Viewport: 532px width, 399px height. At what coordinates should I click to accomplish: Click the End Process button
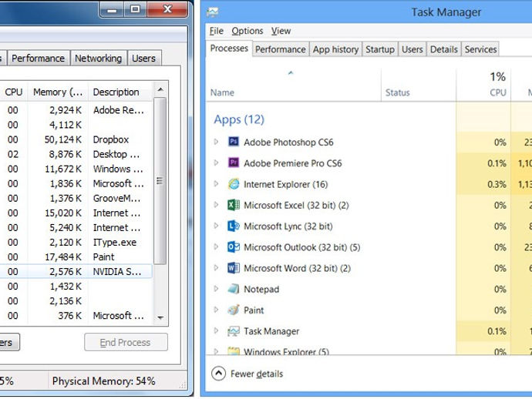[x=126, y=343]
